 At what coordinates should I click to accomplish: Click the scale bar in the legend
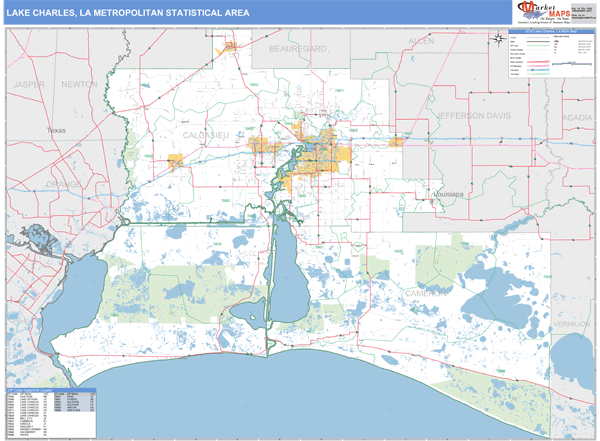(572, 64)
